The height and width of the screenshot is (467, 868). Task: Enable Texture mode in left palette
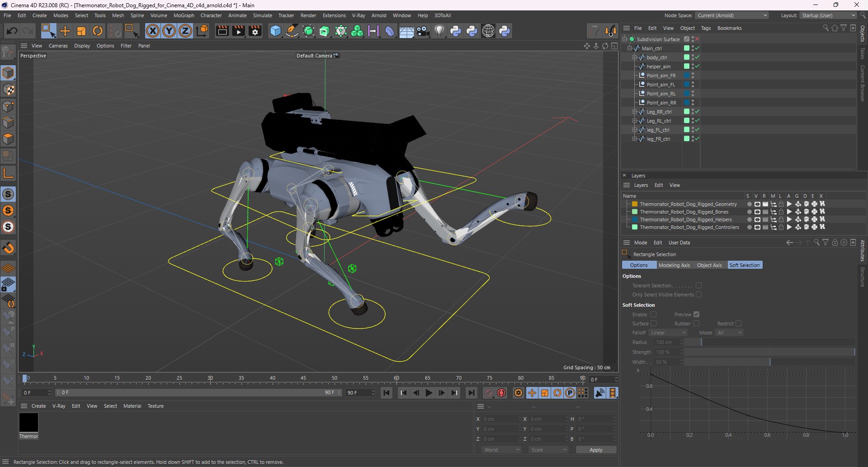(x=8, y=90)
